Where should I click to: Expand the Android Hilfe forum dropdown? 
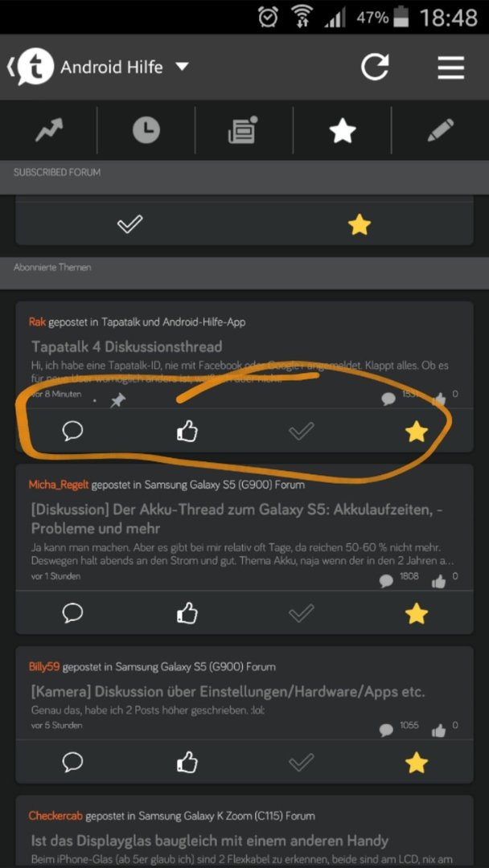tap(182, 67)
